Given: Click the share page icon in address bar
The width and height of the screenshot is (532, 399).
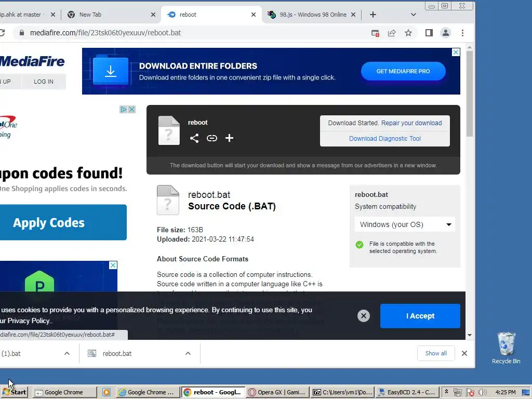Looking at the screenshot, I should (x=392, y=33).
